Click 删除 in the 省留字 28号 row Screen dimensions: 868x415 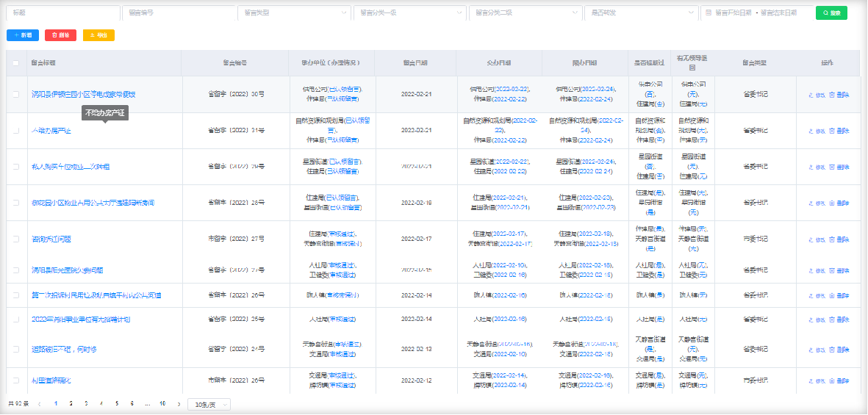(x=839, y=203)
